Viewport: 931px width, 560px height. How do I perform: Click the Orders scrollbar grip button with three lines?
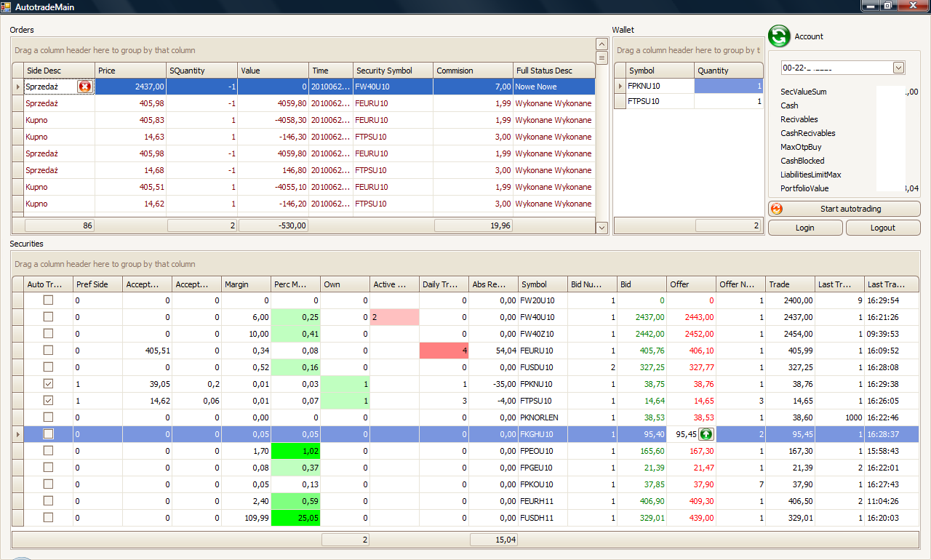(602, 58)
